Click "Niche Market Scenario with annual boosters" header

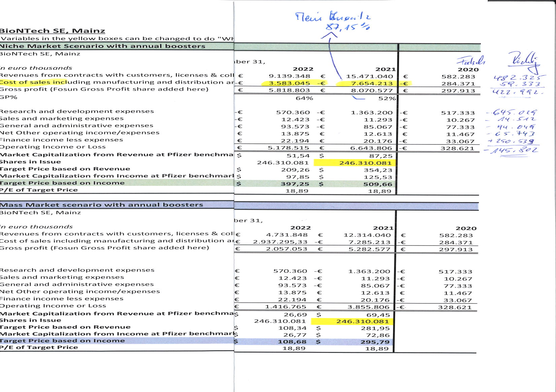pyautogui.click(x=102, y=46)
